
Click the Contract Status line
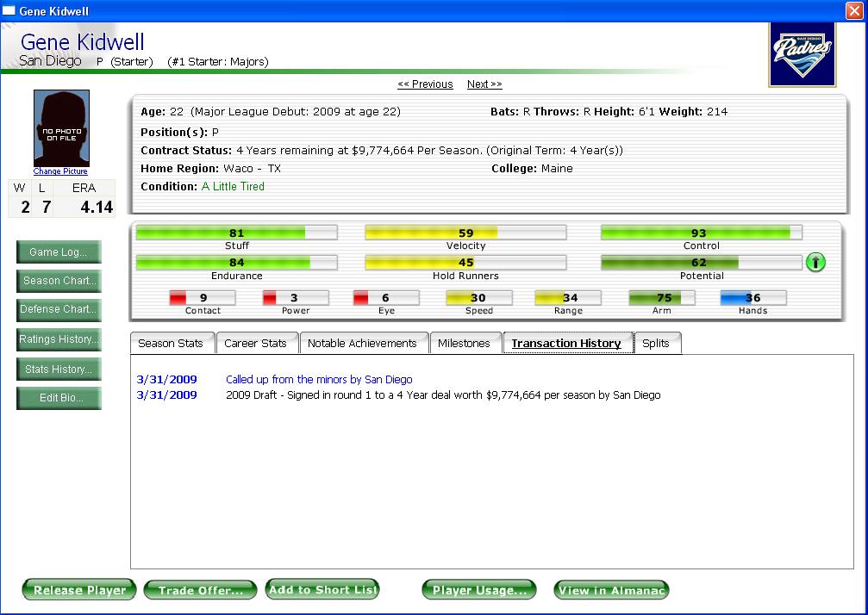tap(382, 151)
